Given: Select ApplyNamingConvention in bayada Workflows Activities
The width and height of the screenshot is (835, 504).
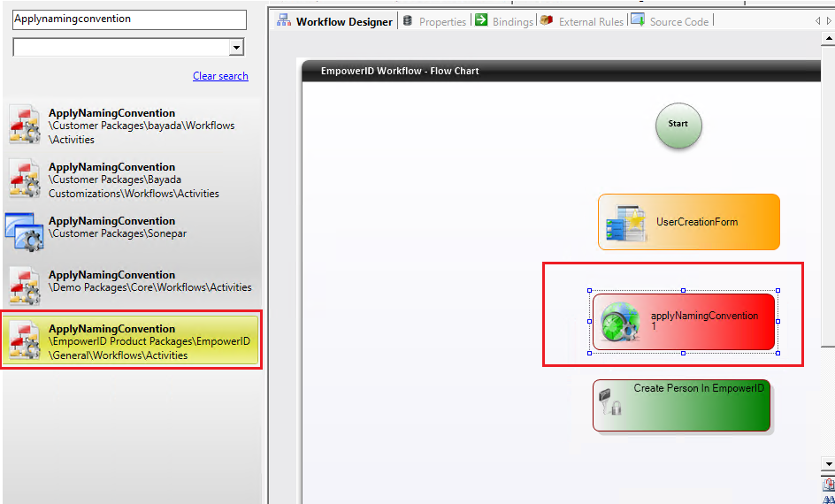Looking at the screenshot, I should tap(131, 126).
